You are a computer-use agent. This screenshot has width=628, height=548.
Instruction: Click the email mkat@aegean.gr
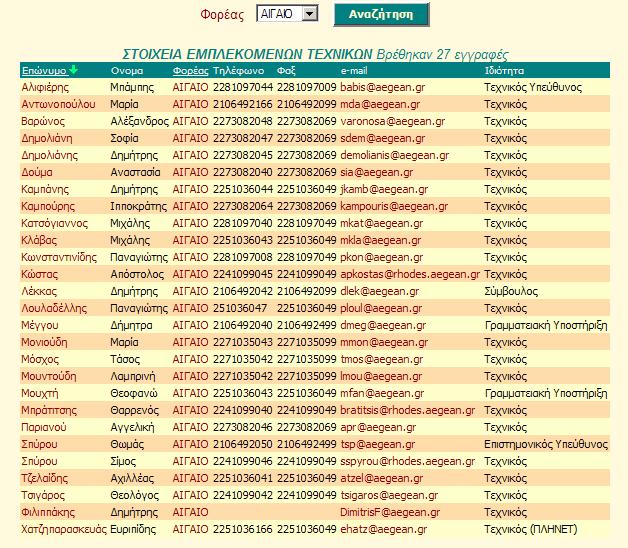(x=382, y=223)
